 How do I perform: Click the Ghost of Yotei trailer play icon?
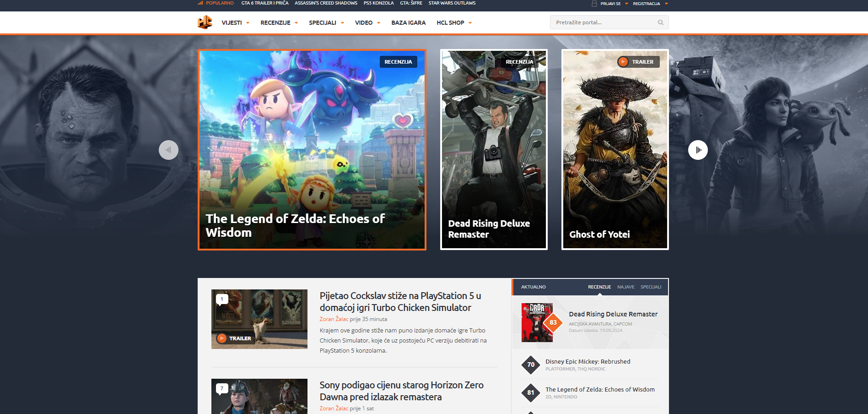pos(623,62)
